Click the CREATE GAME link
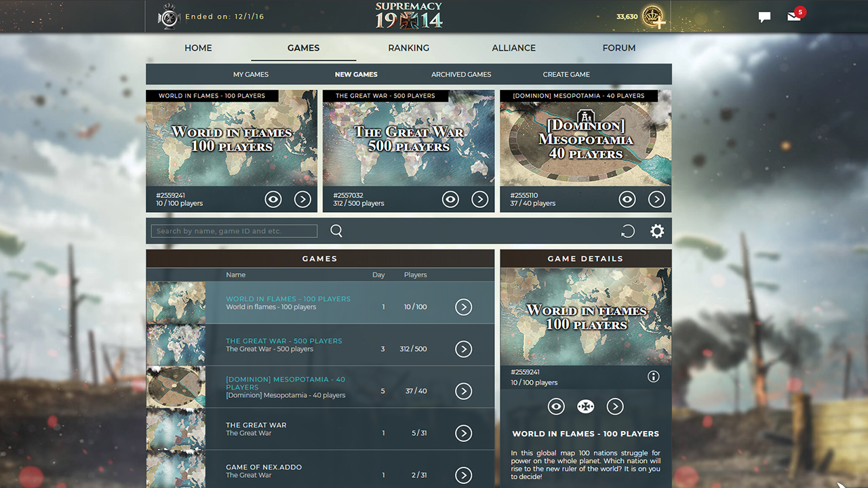This screenshot has width=868, height=488. (x=566, y=74)
